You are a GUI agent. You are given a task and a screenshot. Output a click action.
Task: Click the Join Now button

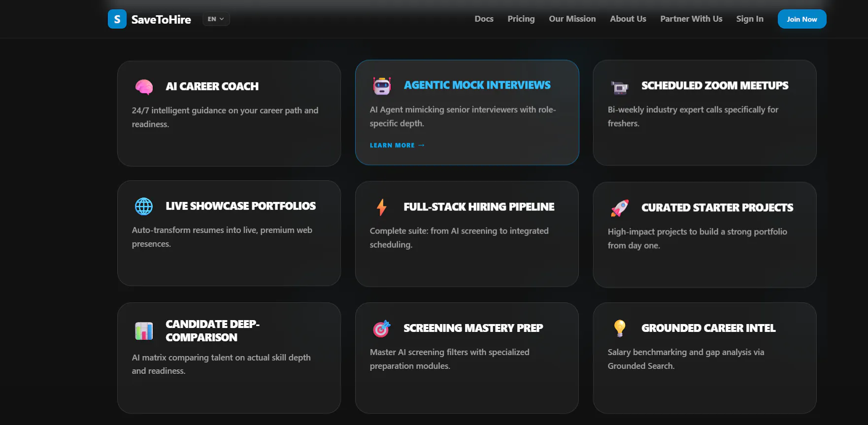pyautogui.click(x=802, y=19)
